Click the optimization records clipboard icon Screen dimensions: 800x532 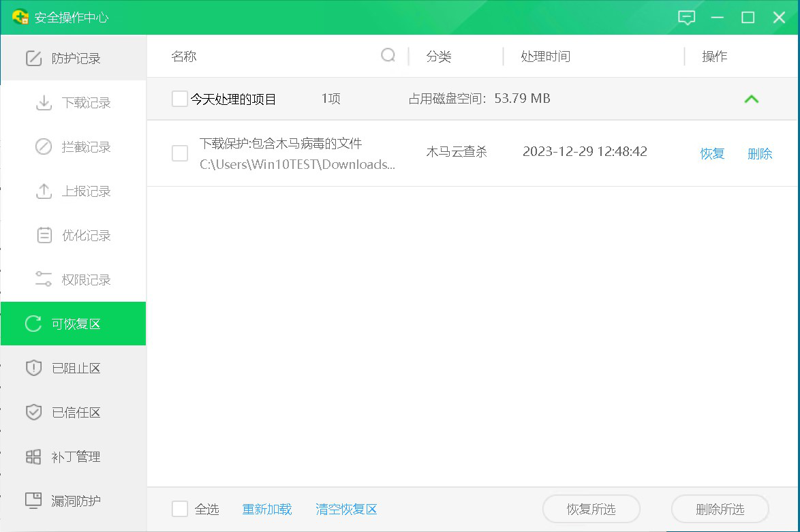tap(44, 236)
